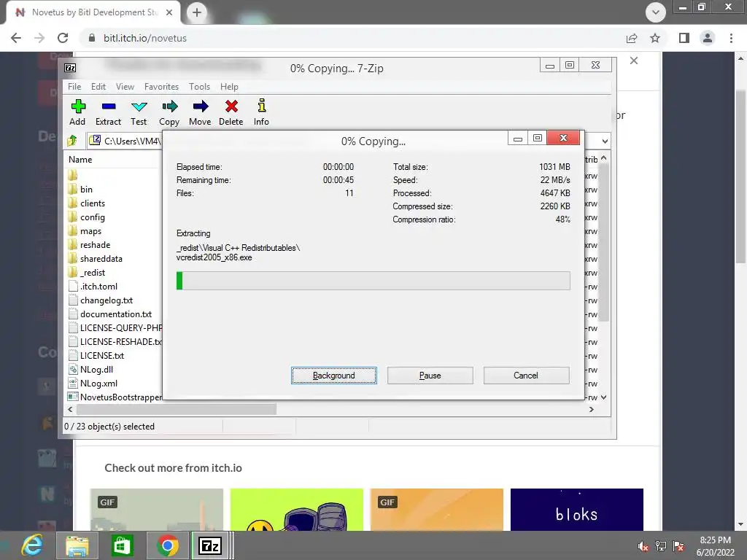Click the horizontal scrollbar right arrow
This screenshot has width=747, height=560.
coord(591,409)
